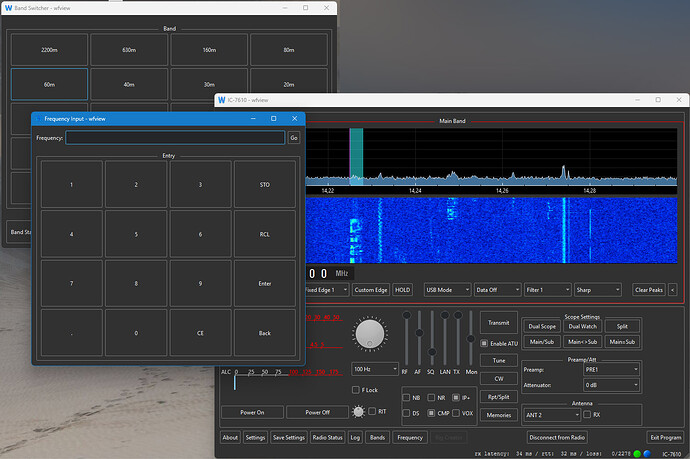The image size is (690, 459).
Task: Click keypad digit 5 in Frequency Input
Action: [136, 234]
